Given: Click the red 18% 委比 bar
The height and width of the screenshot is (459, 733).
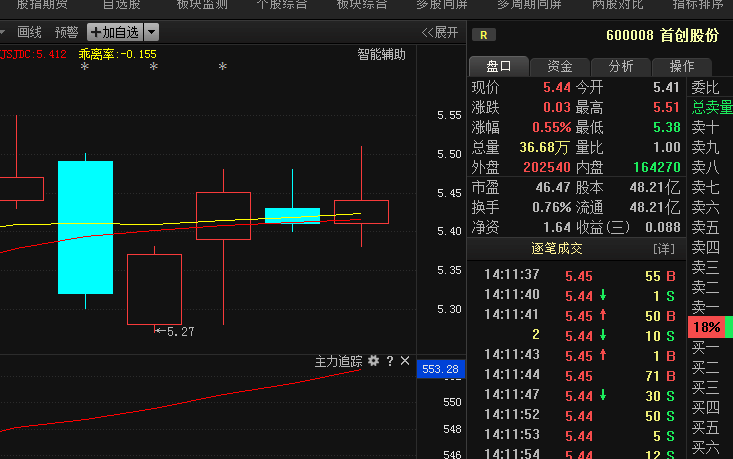Looking at the screenshot, I should point(707,327).
